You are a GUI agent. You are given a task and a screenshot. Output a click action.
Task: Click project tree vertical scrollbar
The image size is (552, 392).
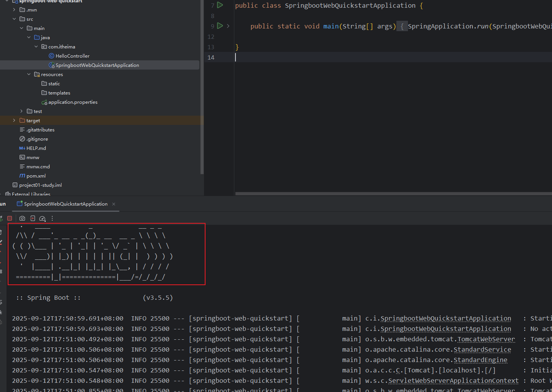coord(202,86)
